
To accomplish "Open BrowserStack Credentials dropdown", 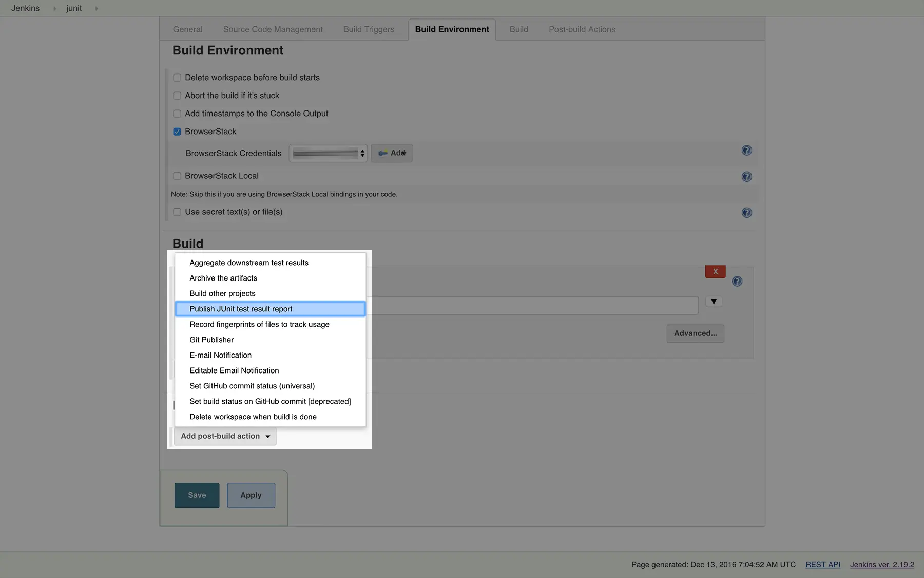I will tap(328, 153).
